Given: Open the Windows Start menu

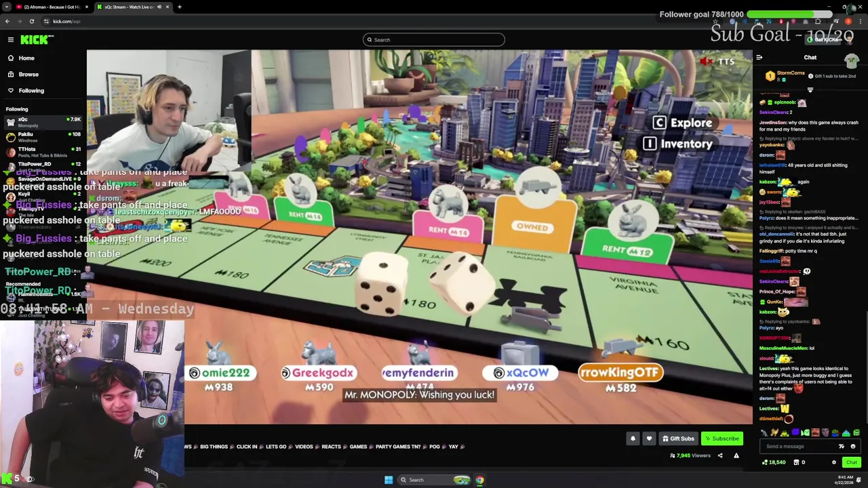Looking at the screenshot, I should click(x=389, y=480).
